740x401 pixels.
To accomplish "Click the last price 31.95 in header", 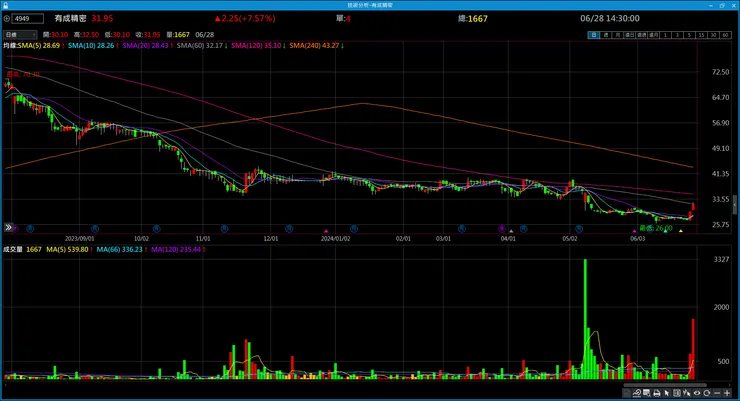I will pos(102,18).
